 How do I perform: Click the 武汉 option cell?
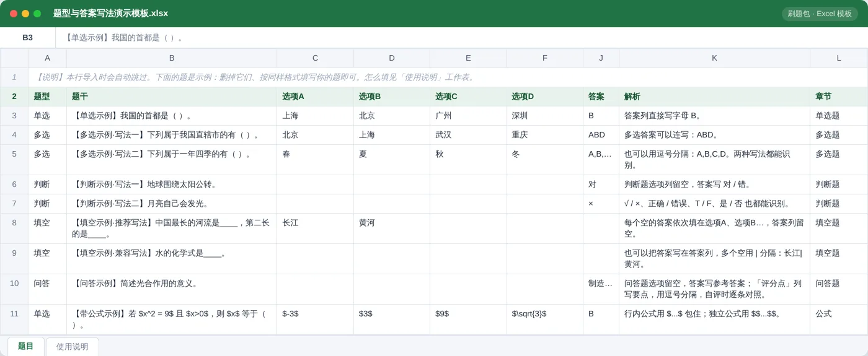point(468,135)
